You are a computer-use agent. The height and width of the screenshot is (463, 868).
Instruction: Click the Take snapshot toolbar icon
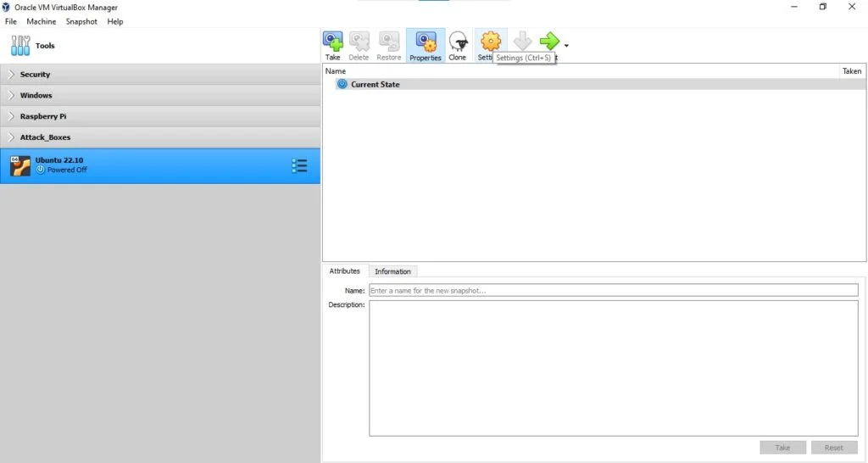[x=332, y=42]
